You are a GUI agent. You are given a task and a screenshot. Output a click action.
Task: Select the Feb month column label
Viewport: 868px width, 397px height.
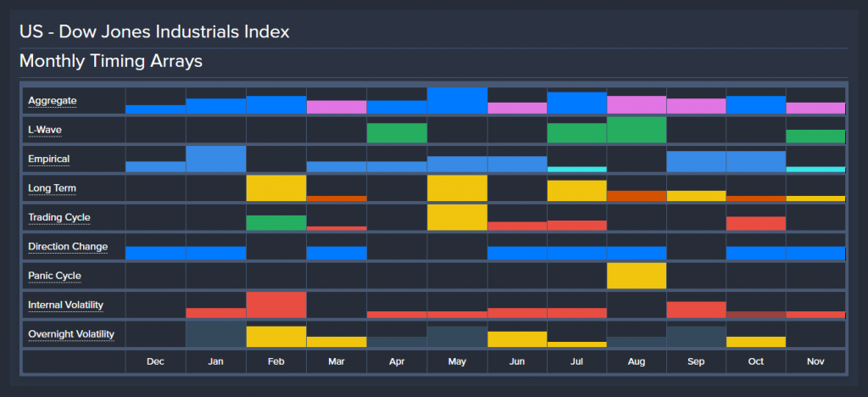click(x=275, y=361)
